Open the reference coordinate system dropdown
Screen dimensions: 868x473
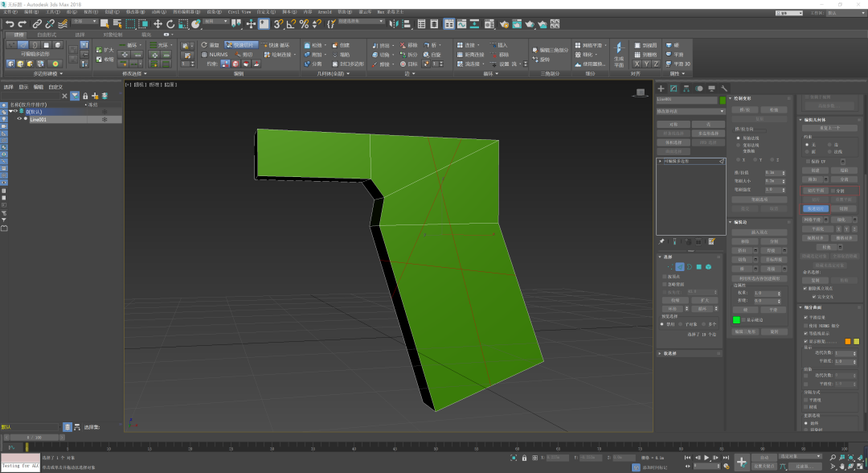[215, 22]
